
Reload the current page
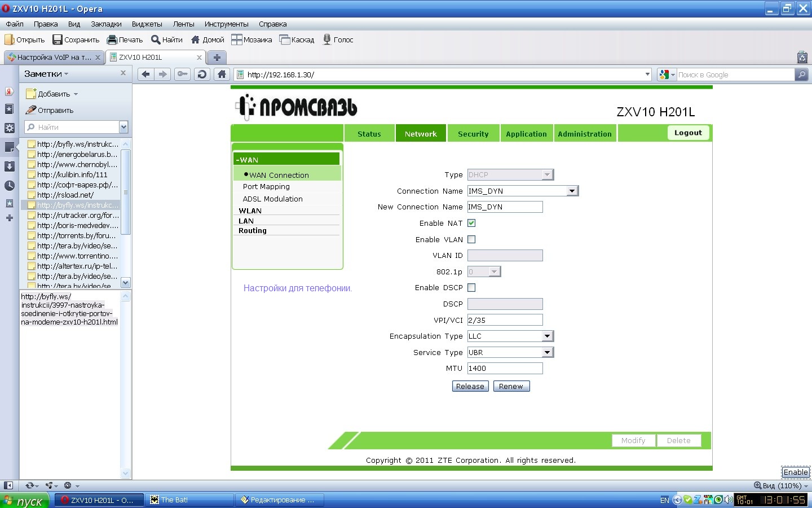[202, 75]
